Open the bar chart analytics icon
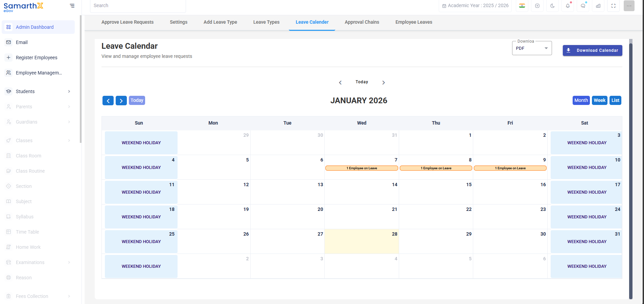Image resolution: width=644 pixels, height=304 pixels. click(598, 6)
